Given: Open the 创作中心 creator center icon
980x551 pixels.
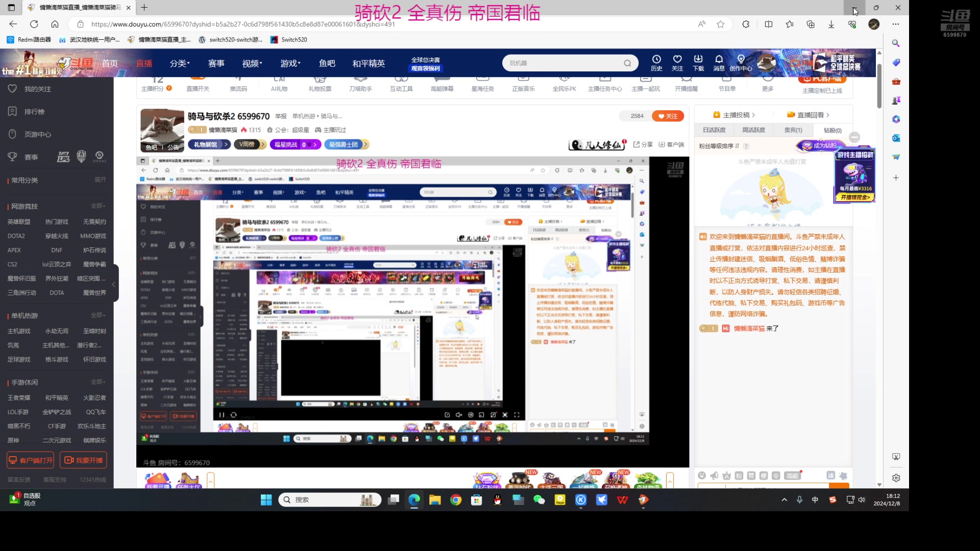Looking at the screenshot, I should point(741,63).
